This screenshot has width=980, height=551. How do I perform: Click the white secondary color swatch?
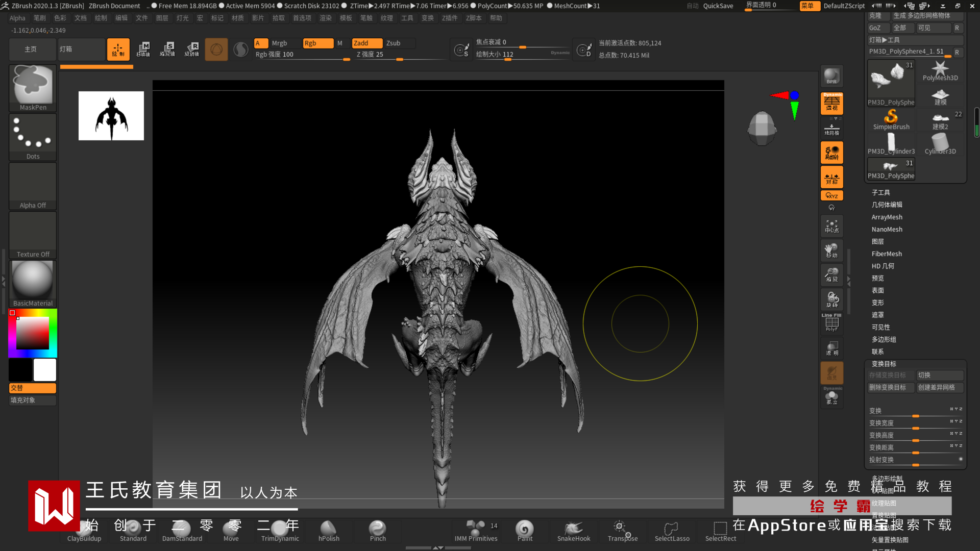[x=45, y=370]
